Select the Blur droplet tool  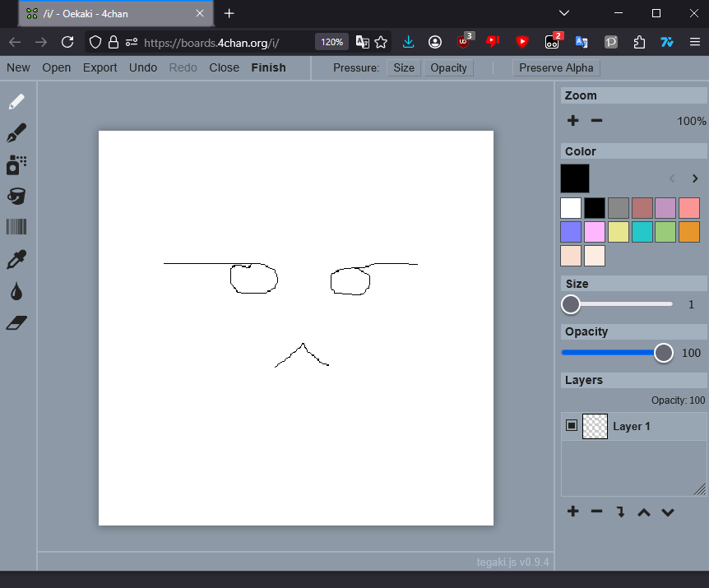(x=16, y=291)
